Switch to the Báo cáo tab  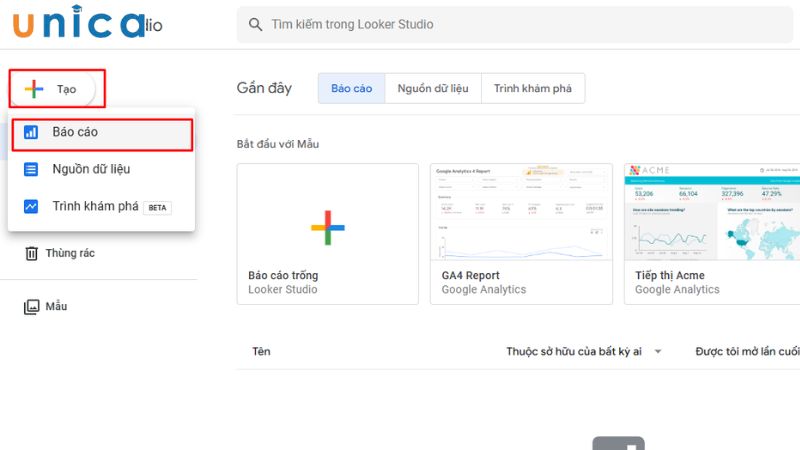tap(352, 88)
